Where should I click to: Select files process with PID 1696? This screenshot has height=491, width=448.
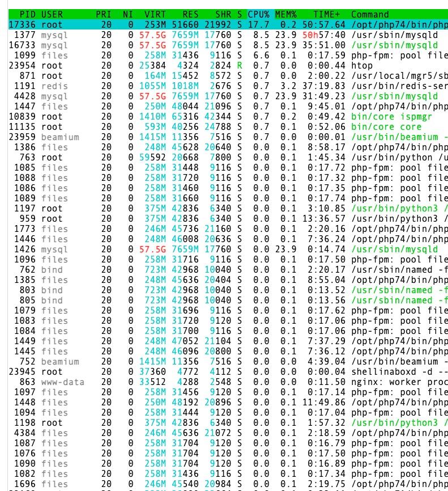pos(228,484)
